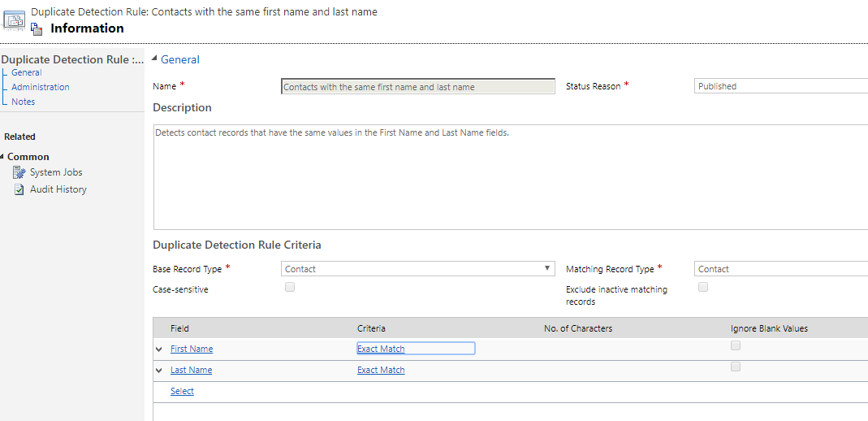Click the Last Name field link

pos(191,370)
